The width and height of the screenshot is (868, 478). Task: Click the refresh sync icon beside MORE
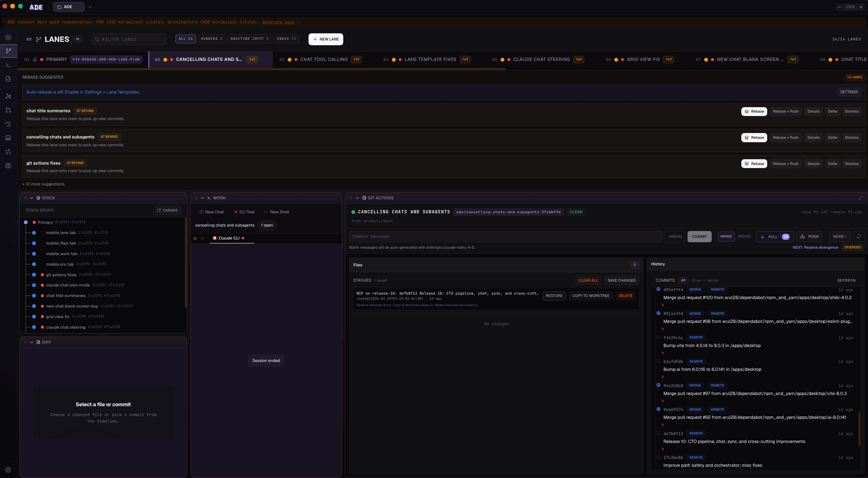pos(859,236)
